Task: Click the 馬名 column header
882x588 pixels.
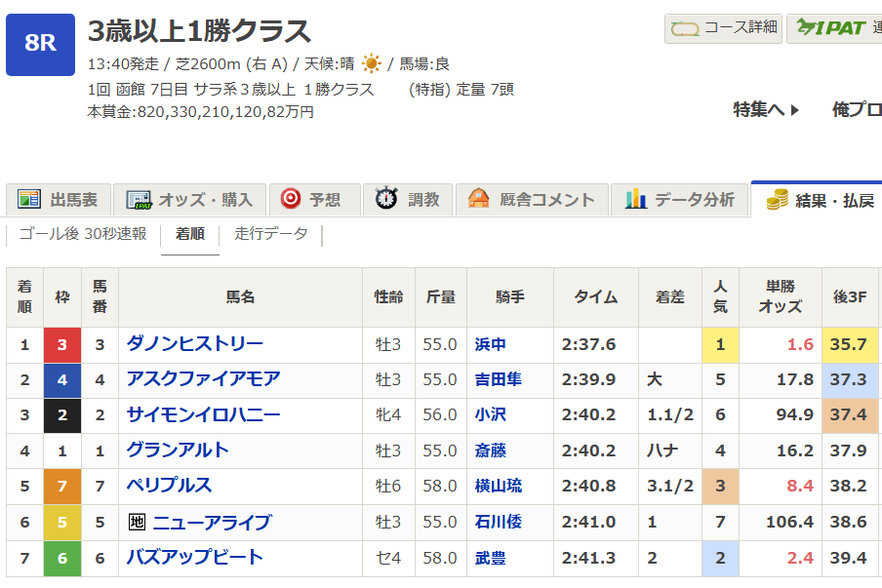Action: [240, 297]
